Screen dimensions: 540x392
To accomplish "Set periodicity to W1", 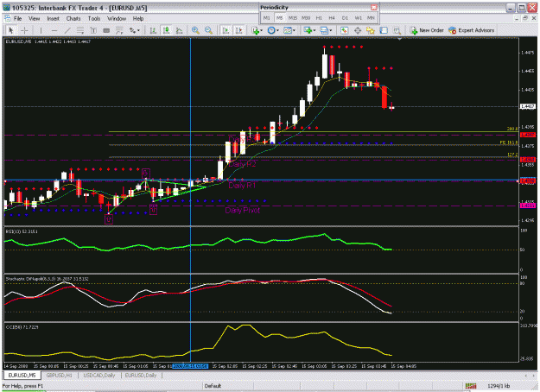I will [x=359, y=18].
